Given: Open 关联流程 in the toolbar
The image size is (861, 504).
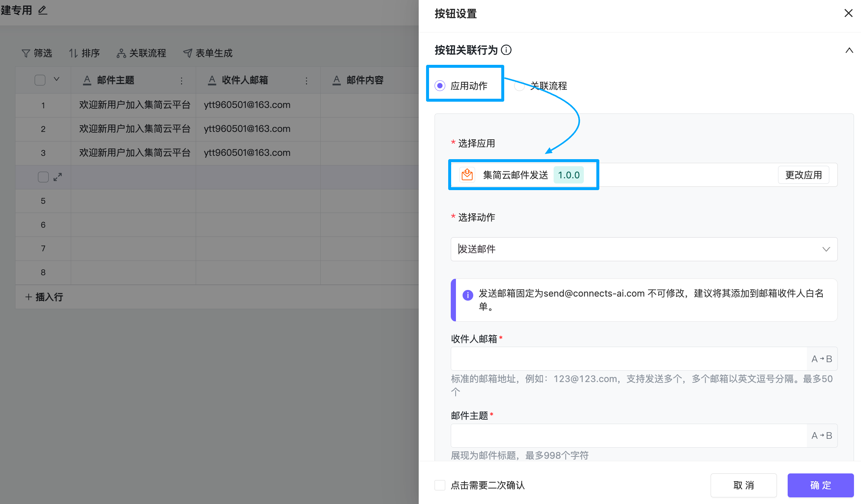Looking at the screenshot, I should [142, 53].
